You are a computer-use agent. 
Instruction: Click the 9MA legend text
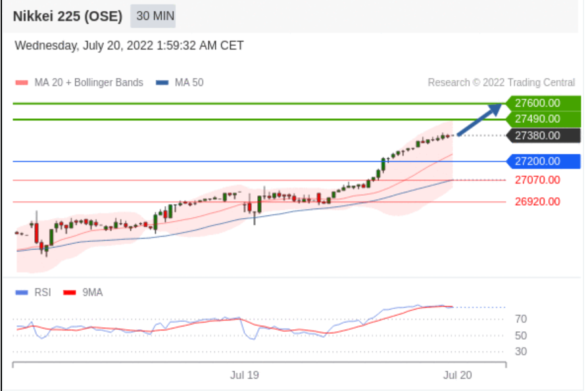tap(92, 292)
